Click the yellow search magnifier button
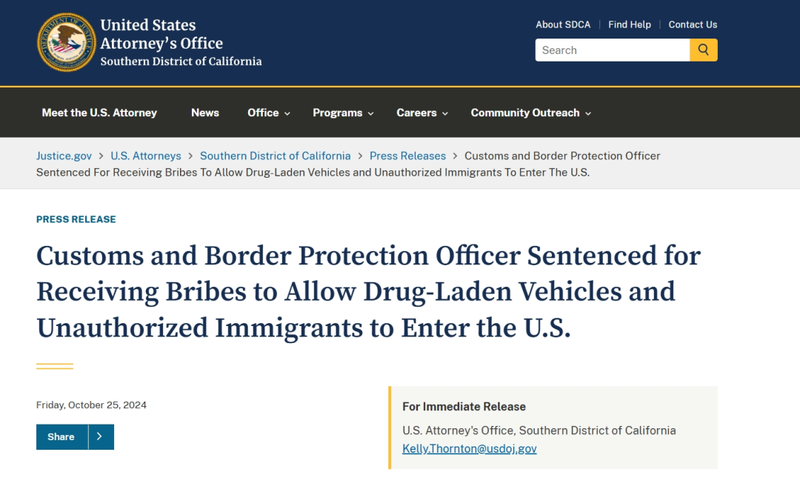 coord(704,50)
